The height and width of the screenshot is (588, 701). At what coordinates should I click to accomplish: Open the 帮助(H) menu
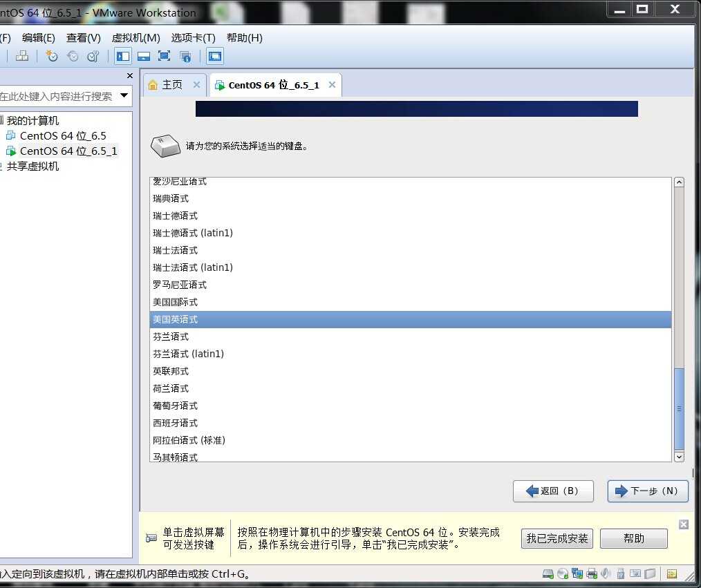[245, 38]
